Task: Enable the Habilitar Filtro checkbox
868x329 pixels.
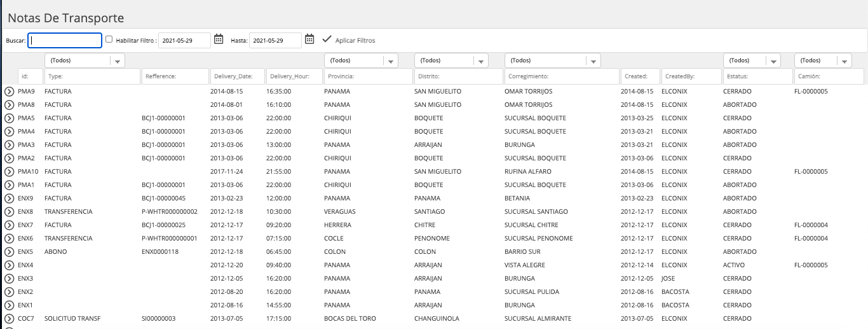Action: [x=109, y=39]
